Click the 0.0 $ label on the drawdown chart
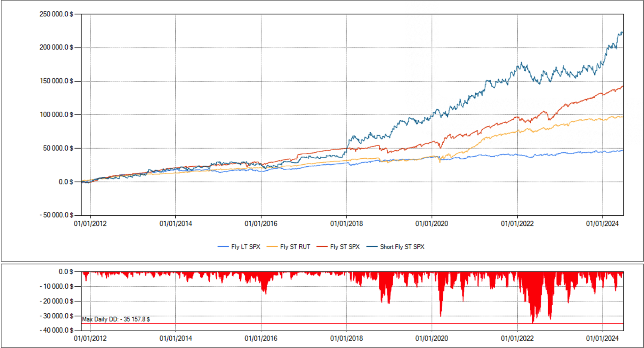 pos(66,272)
